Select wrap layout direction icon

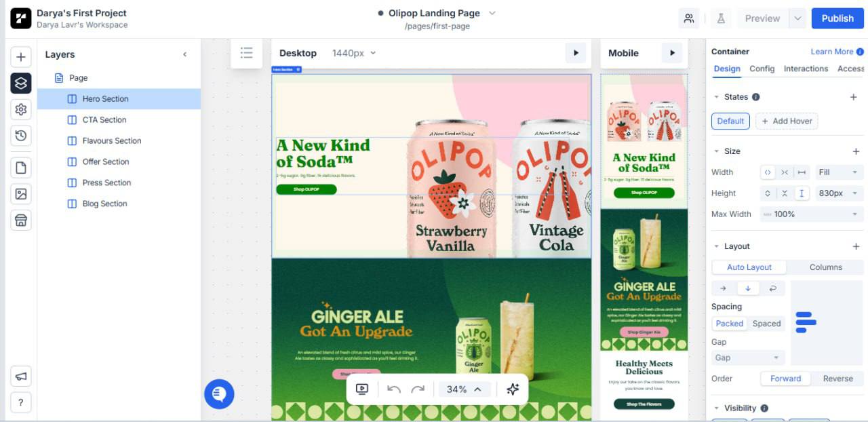[772, 288]
